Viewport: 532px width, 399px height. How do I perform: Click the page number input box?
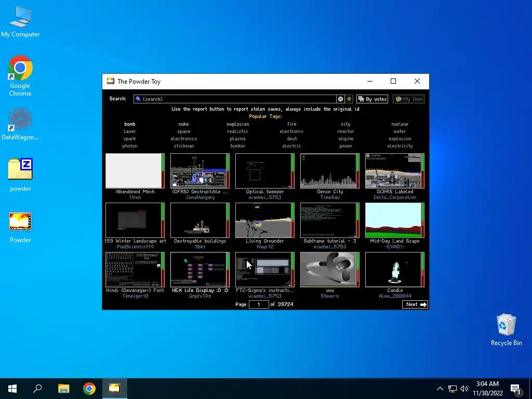point(259,304)
